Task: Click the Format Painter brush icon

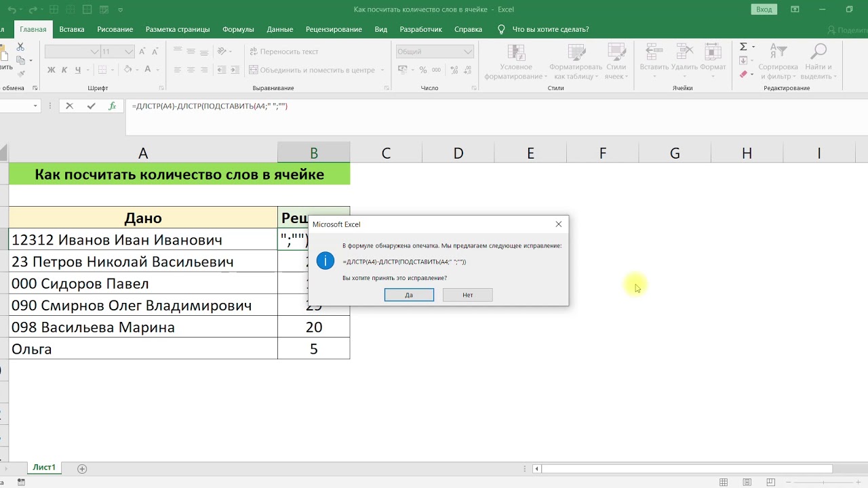Action: (20, 74)
